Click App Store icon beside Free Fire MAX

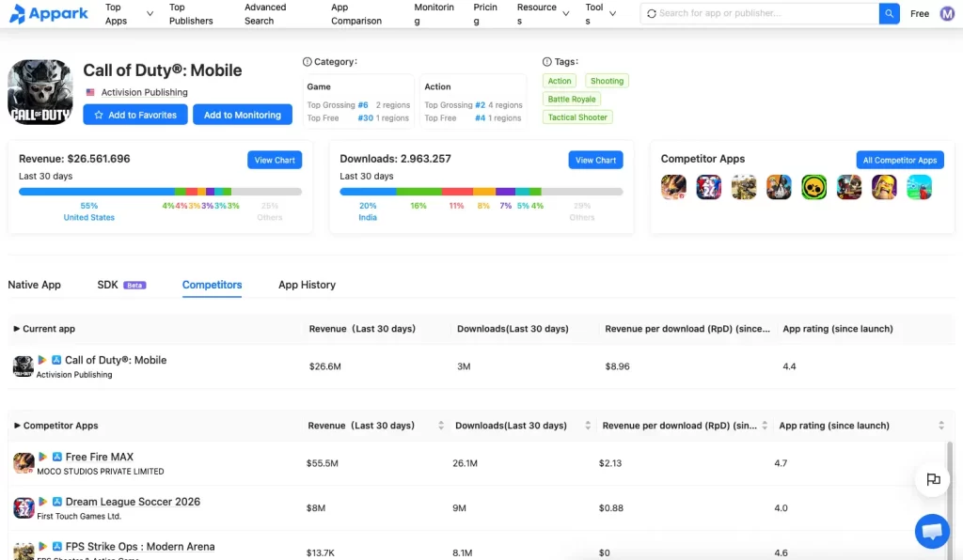click(57, 457)
